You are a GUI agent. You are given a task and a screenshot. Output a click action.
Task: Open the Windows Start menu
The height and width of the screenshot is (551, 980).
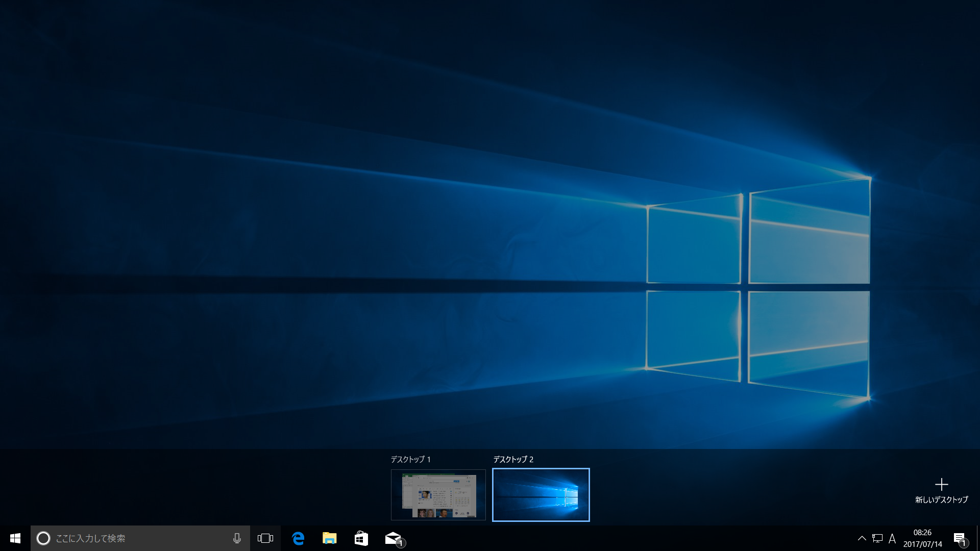pyautogui.click(x=15, y=538)
